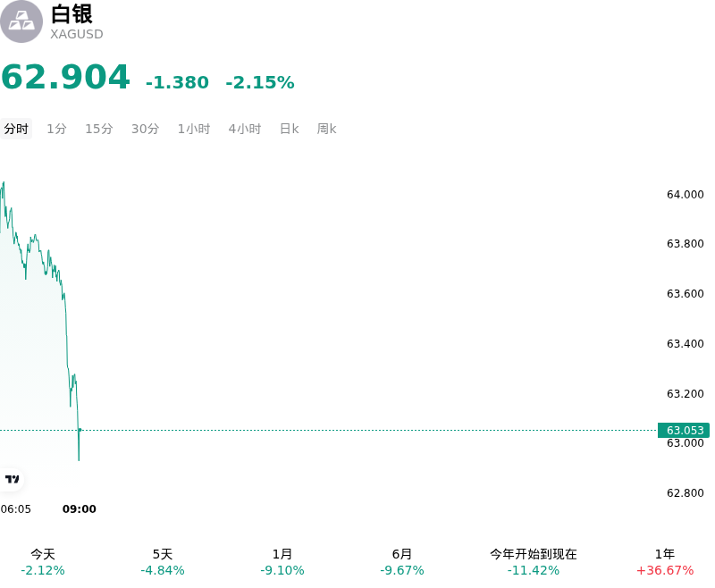Click the 白银 instrument title

(71, 14)
